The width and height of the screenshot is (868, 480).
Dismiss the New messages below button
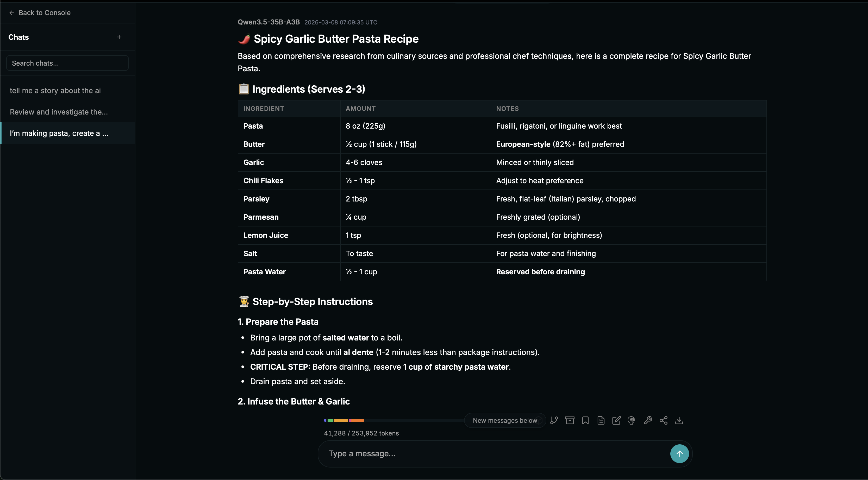[x=504, y=420]
